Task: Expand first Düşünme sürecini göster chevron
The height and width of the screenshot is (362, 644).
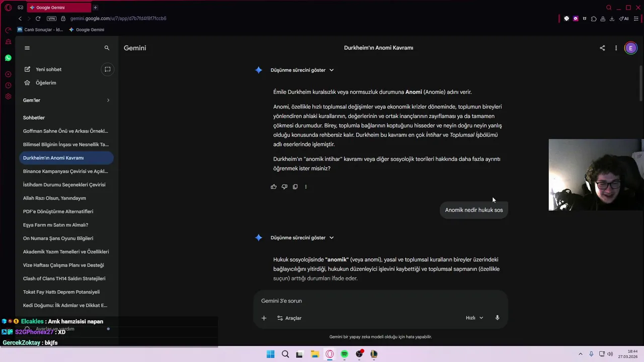Action: (332, 70)
